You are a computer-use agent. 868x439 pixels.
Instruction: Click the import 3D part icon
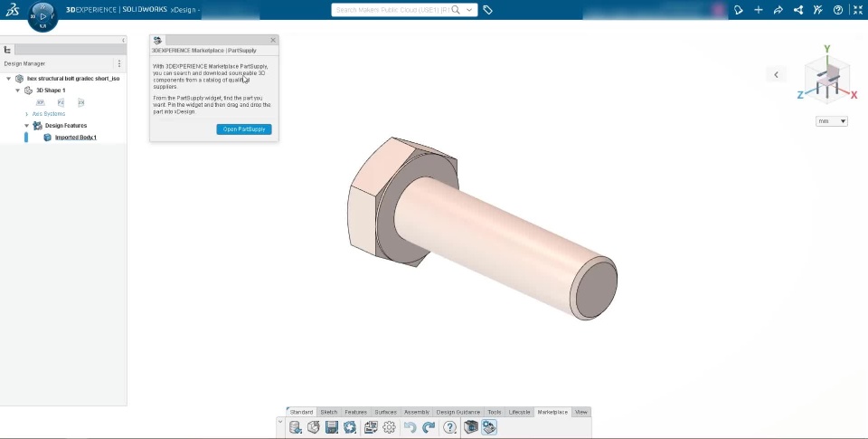tap(314, 427)
